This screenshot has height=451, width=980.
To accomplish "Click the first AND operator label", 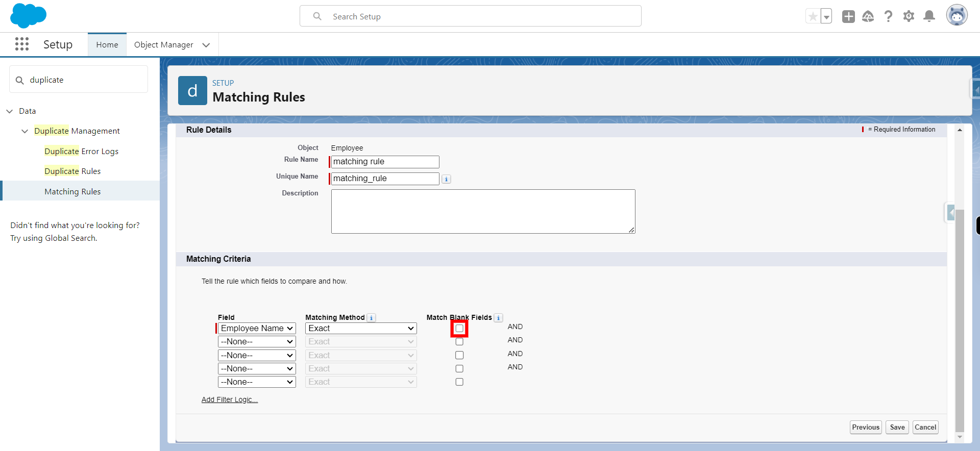I will click(515, 327).
